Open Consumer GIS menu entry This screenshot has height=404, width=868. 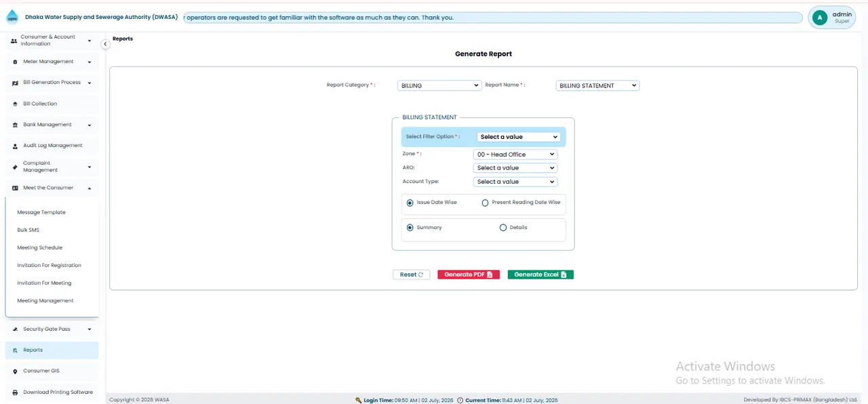tap(52, 371)
